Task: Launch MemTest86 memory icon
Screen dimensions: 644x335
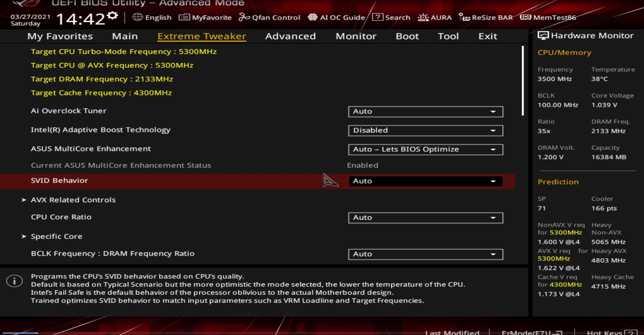Action: click(525, 17)
